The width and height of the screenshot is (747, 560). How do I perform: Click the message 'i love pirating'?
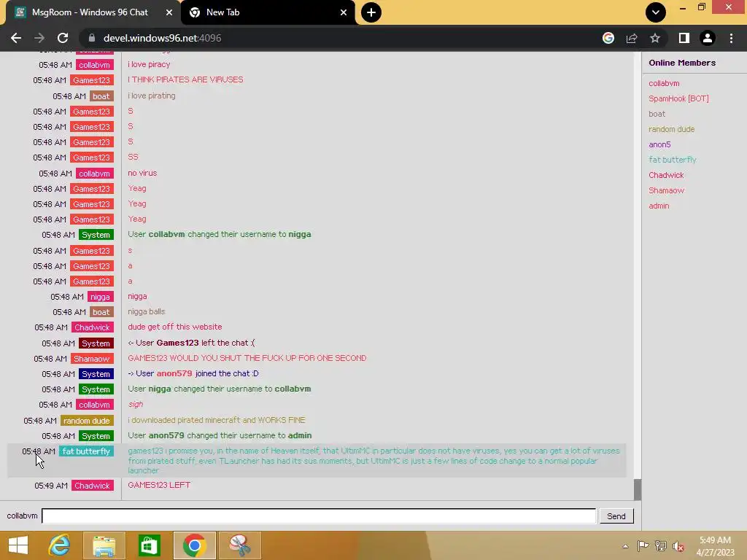coord(152,96)
